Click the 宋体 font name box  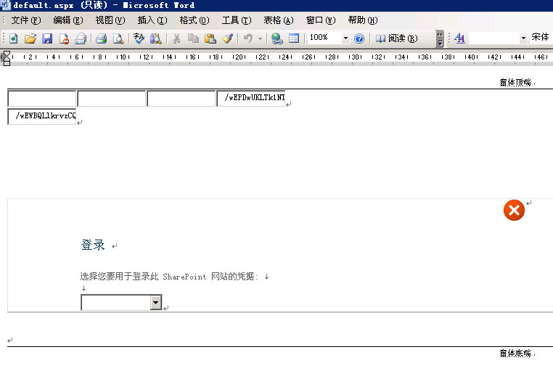tap(541, 37)
